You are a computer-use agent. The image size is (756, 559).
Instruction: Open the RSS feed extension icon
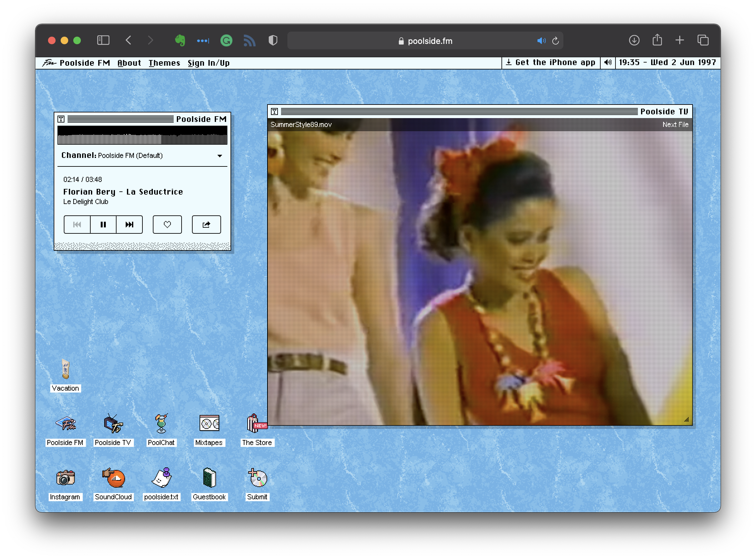tap(250, 41)
